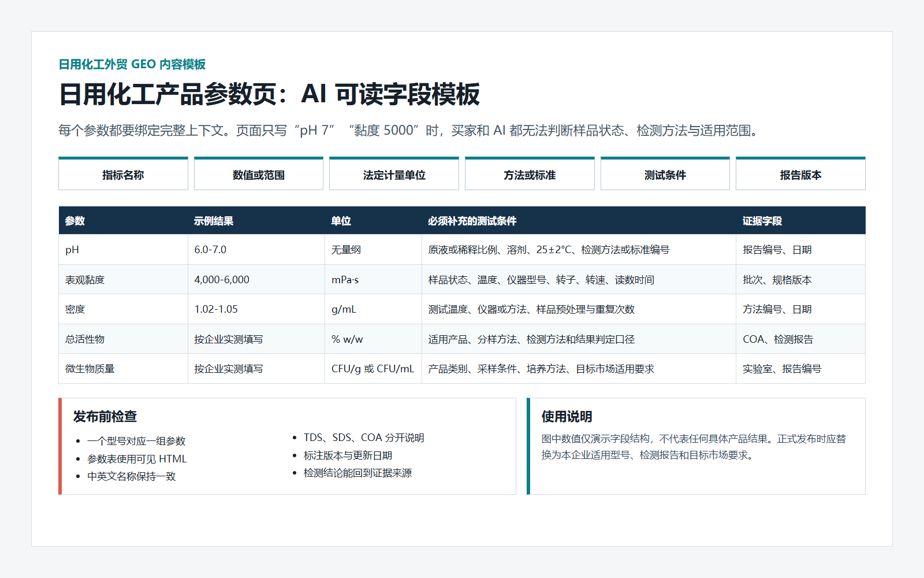Click the 测试条件 field card
Image resolution: width=924 pixels, height=578 pixels.
(665, 173)
